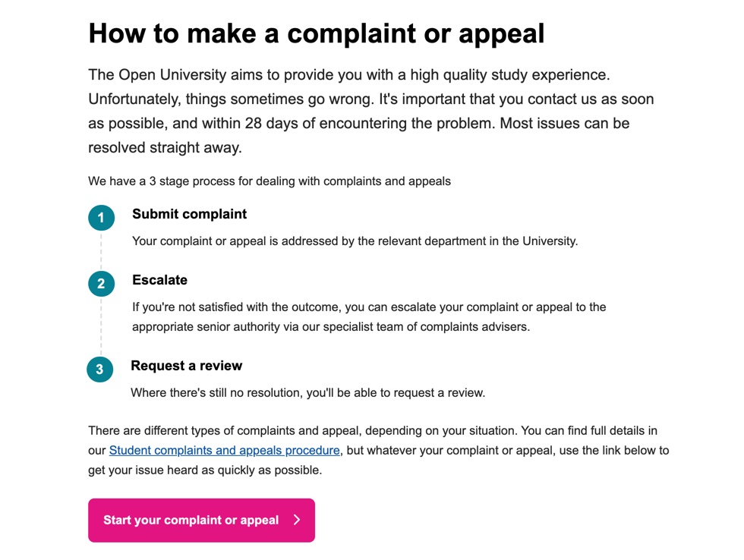
Task: Click the step 2 numbered circle
Action: point(101,284)
